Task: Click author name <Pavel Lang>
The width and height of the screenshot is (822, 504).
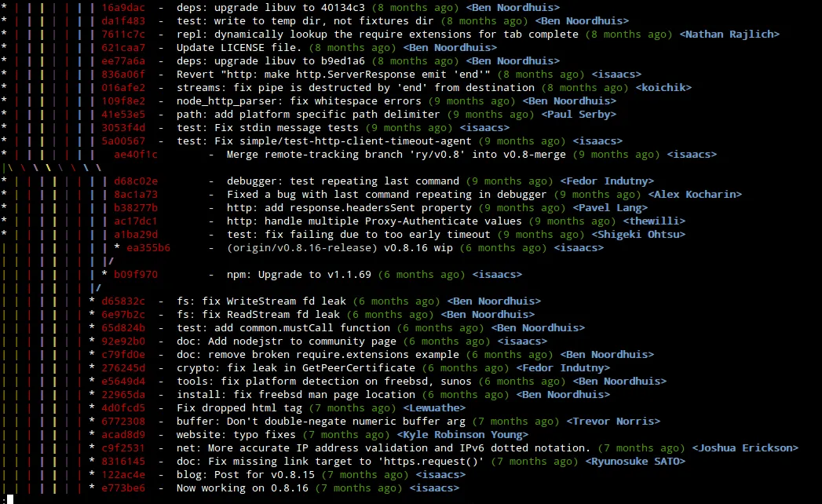Action: pyautogui.click(x=610, y=208)
